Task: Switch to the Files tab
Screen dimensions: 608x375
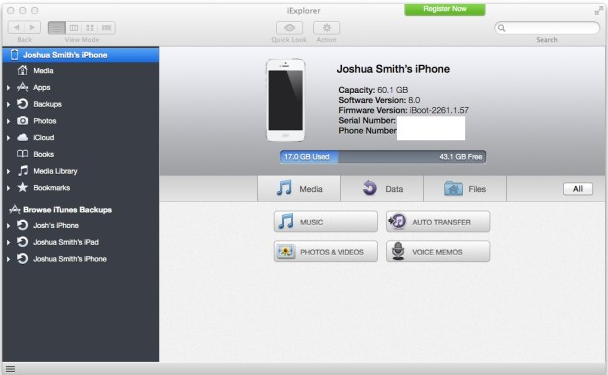Action: (x=465, y=188)
